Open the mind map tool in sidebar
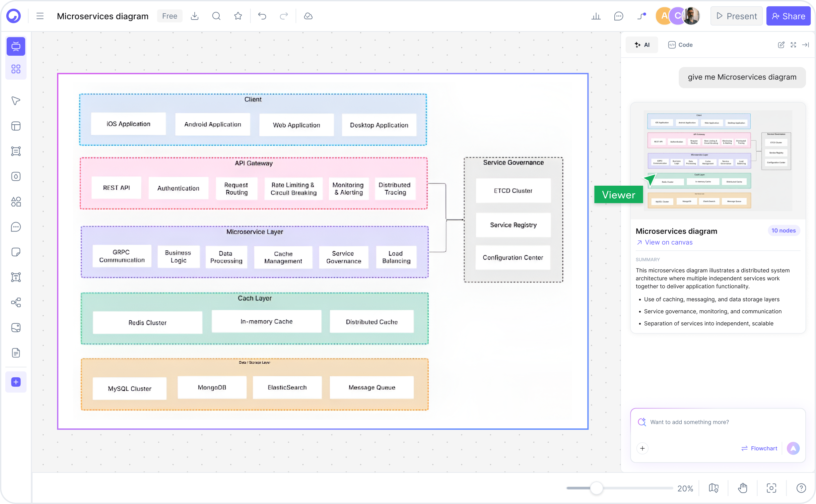Image resolution: width=816 pixels, height=504 pixels. 16,302
